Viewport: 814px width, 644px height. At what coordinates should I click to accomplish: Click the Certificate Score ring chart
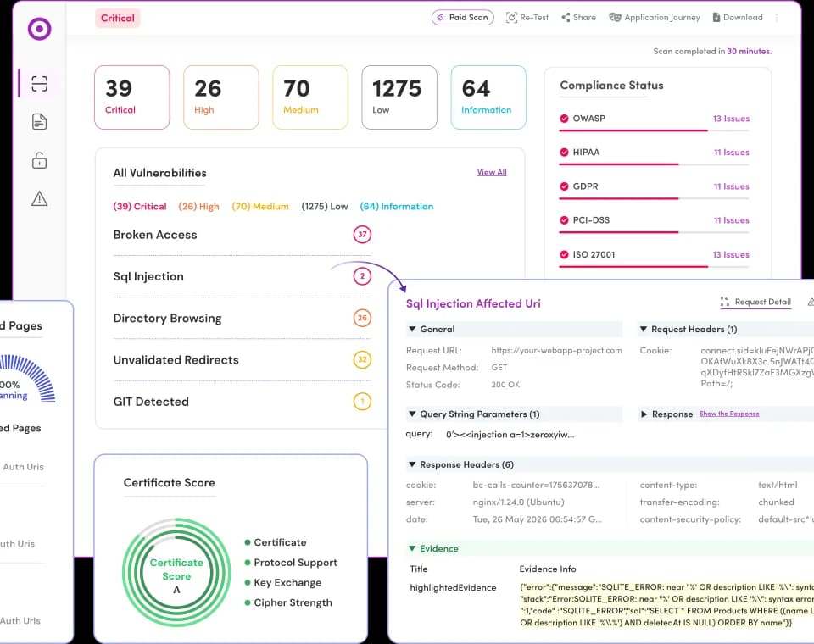click(176, 572)
